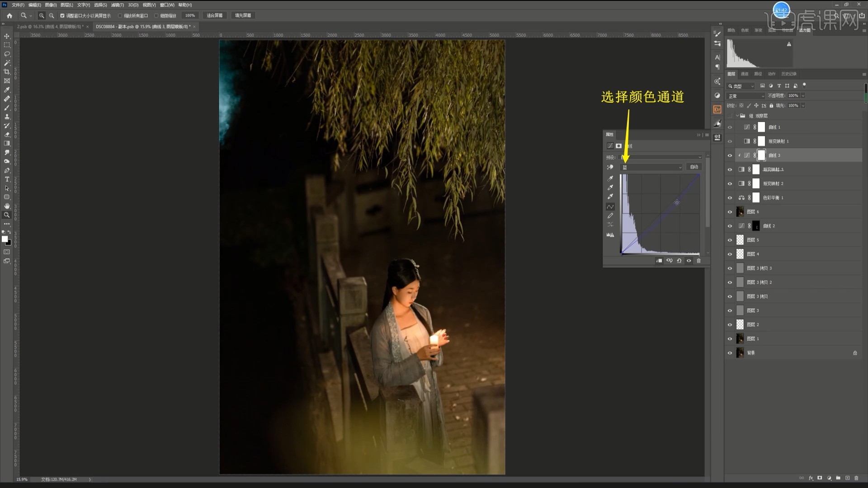Select the Crop tool

coord(7,72)
